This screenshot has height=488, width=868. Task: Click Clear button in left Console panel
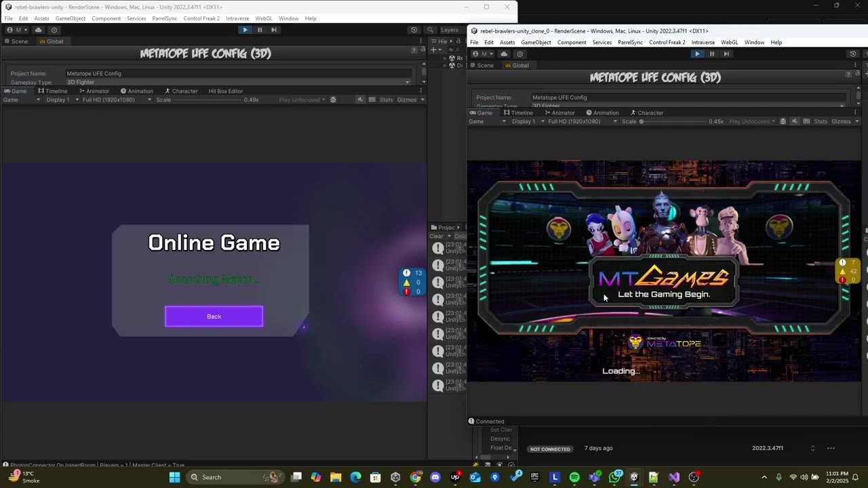pyautogui.click(x=436, y=237)
